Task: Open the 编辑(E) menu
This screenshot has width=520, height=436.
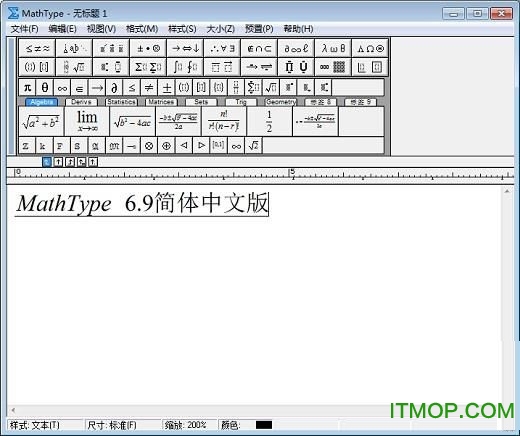Action: coord(62,29)
